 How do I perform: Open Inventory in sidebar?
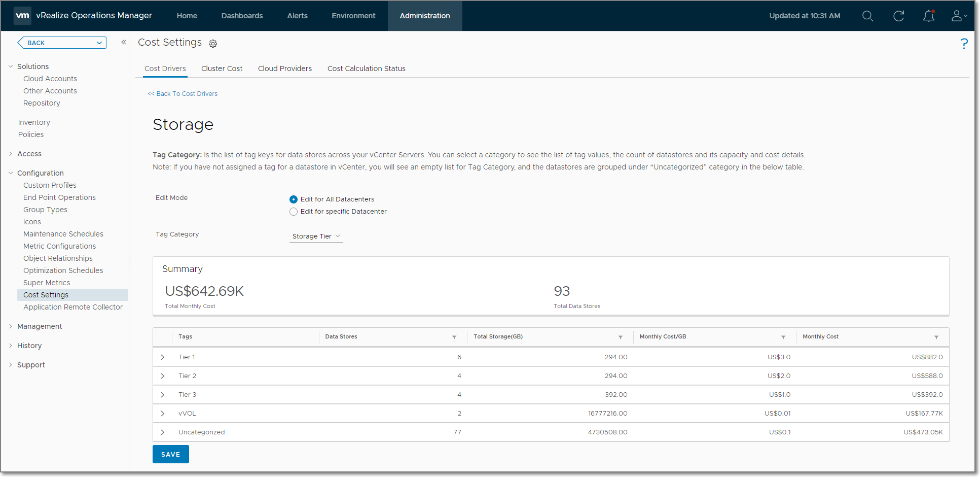[x=34, y=122]
